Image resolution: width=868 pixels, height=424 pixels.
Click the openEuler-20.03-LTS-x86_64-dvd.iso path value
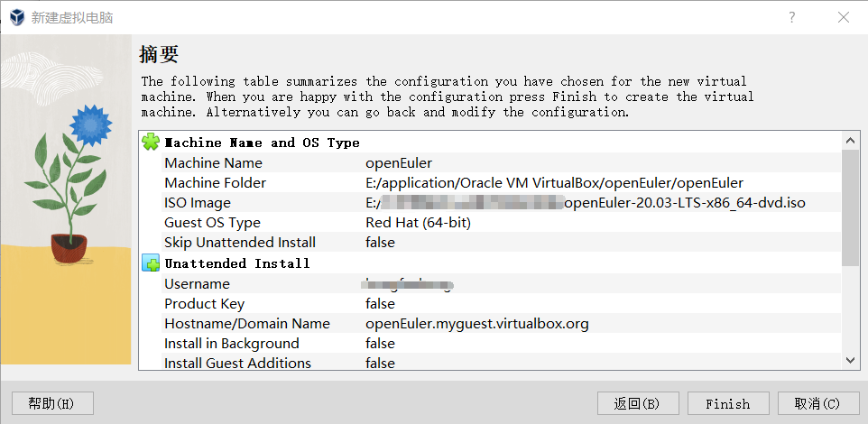585,203
